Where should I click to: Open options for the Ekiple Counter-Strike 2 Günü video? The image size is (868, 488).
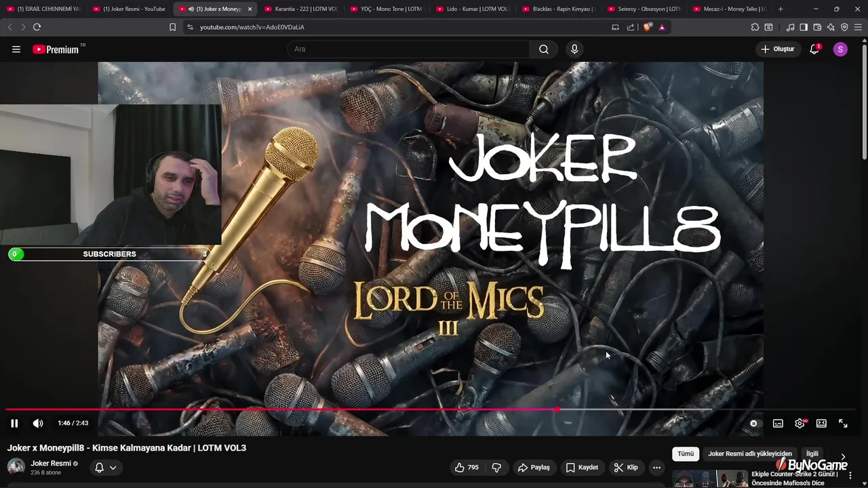coord(850,475)
